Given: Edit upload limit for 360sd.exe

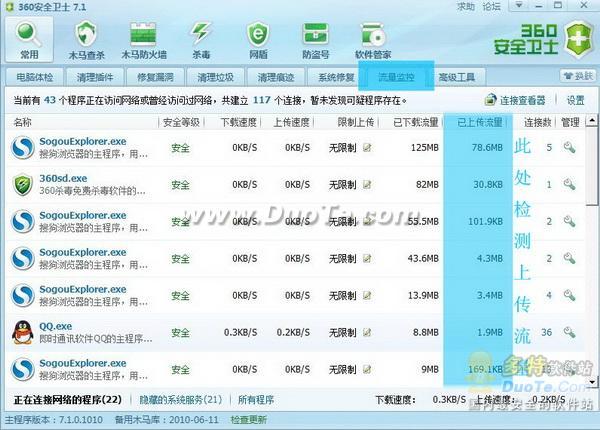Looking at the screenshot, I should pos(367,185).
